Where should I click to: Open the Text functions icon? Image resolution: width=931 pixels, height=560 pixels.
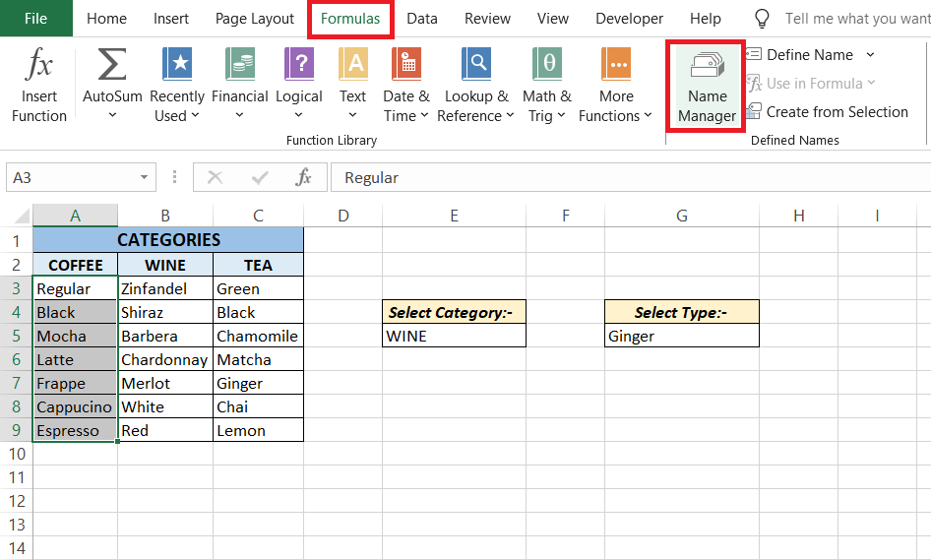tap(352, 64)
